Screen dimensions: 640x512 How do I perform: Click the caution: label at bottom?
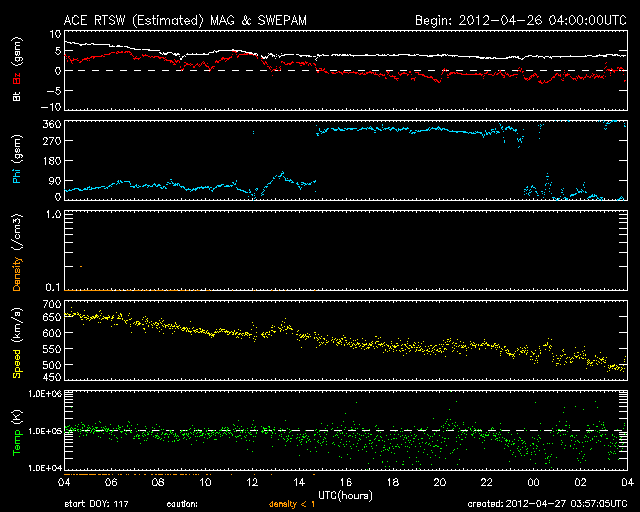184,503
